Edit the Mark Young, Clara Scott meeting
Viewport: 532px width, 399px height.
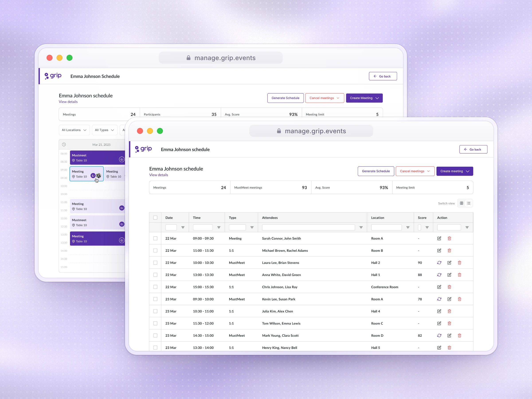click(449, 336)
